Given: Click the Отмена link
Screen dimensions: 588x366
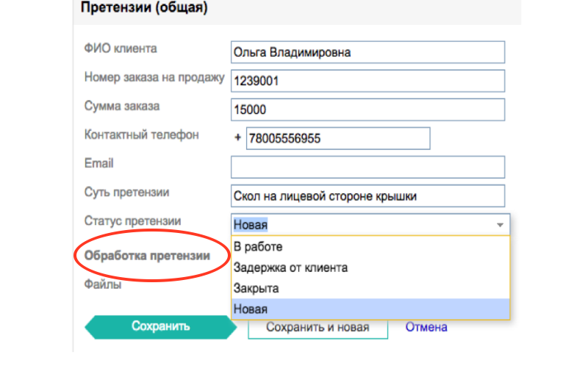Looking at the screenshot, I should [x=426, y=327].
